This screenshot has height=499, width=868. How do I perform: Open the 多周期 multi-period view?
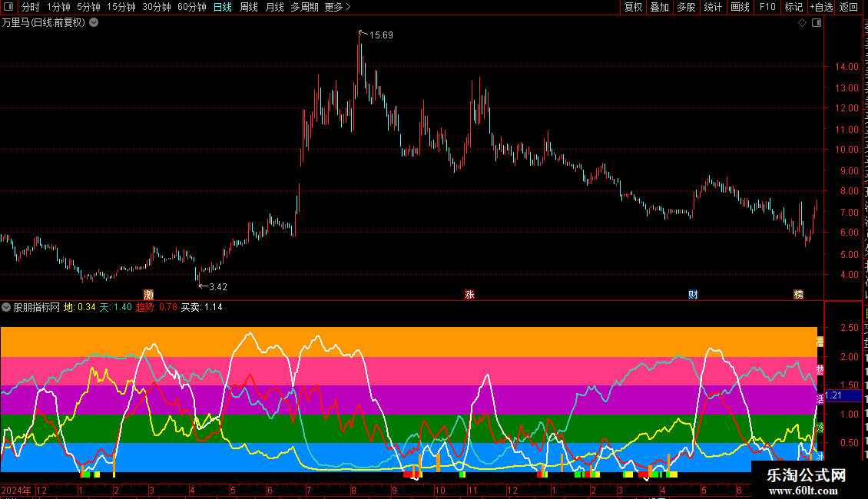click(x=304, y=7)
